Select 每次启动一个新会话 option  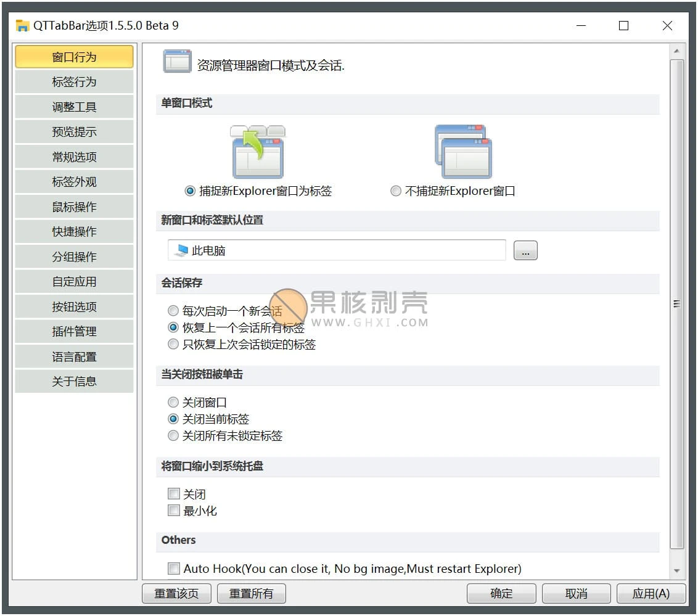tap(173, 311)
